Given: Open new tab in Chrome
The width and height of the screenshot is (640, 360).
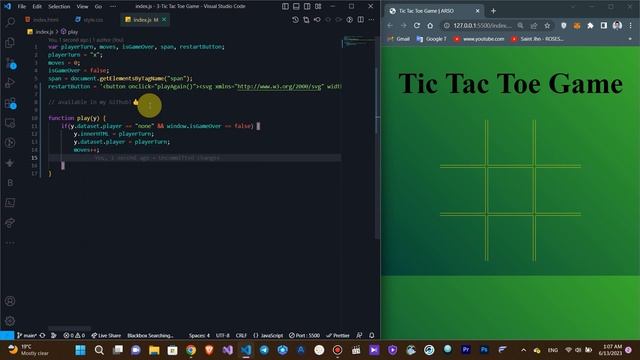Looking at the screenshot, I should pos(493,11).
